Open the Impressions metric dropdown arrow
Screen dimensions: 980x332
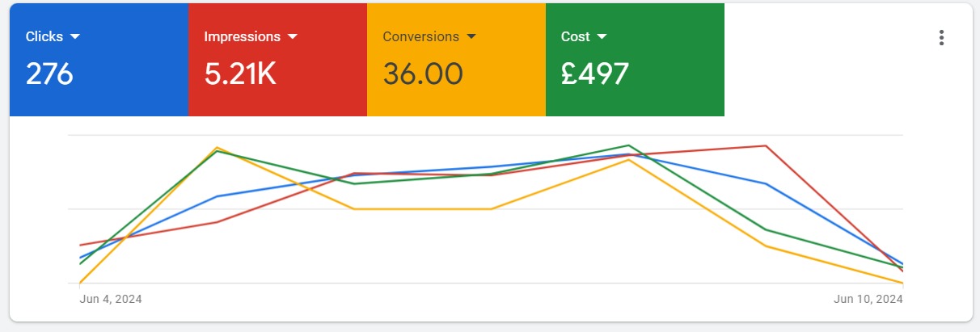click(x=293, y=37)
